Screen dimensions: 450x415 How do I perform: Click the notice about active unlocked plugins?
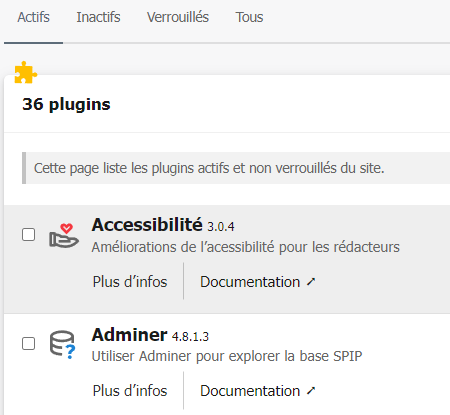coord(236,168)
